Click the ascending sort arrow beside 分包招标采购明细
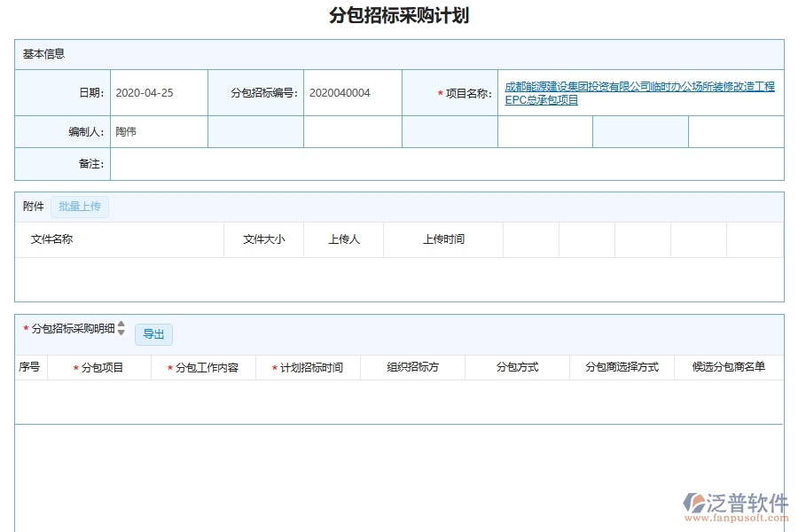 click(121, 326)
